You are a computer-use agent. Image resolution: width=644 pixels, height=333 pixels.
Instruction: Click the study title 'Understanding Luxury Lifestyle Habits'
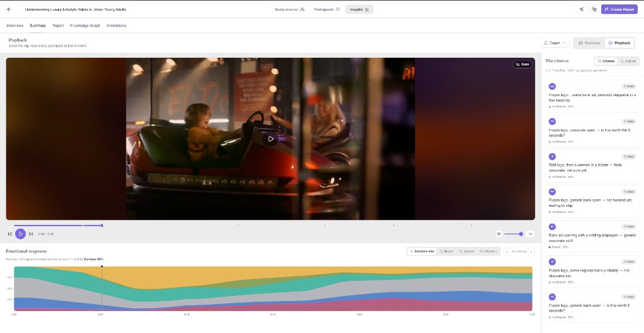[x=75, y=9]
